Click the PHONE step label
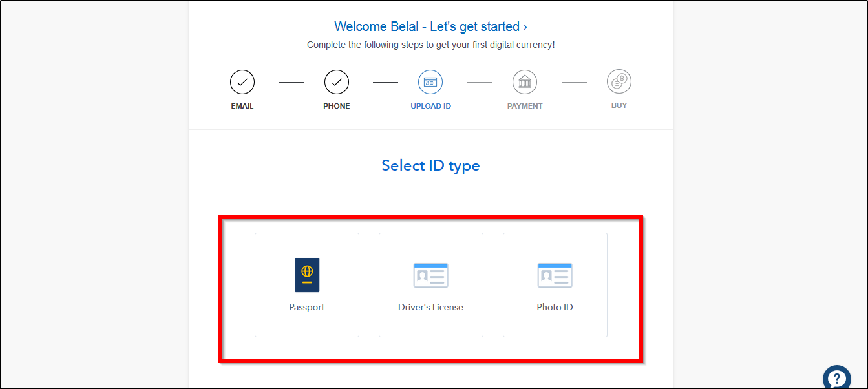The image size is (868, 389). coord(337,106)
